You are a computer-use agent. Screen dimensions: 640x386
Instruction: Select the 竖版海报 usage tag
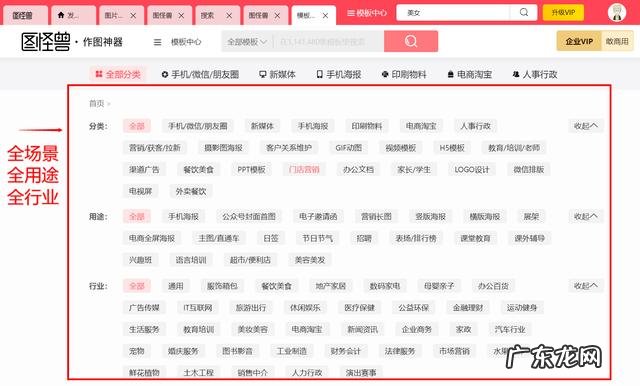[431, 216]
